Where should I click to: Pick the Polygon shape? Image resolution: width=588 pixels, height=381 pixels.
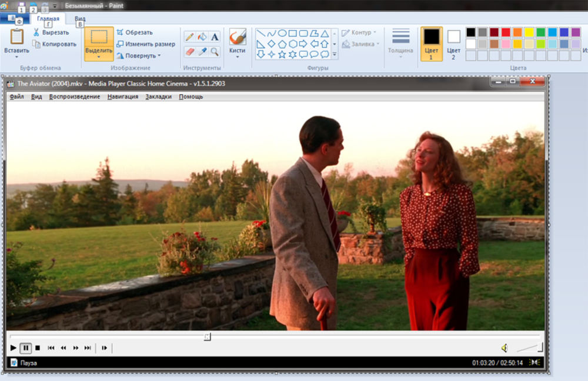(x=314, y=34)
